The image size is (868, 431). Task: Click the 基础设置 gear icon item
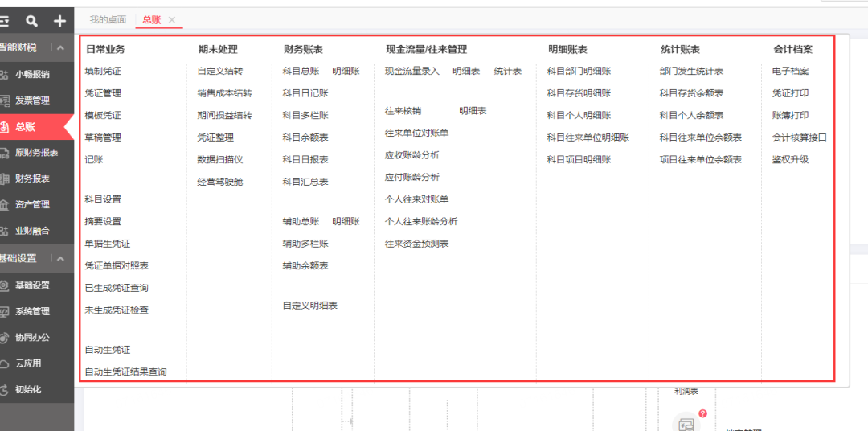tap(4, 285)
